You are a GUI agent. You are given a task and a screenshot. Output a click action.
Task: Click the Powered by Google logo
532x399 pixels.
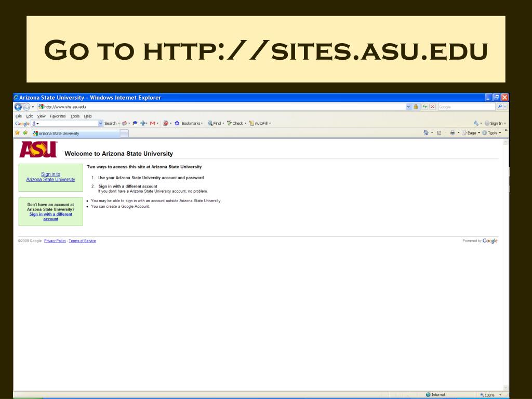point(490,241)
